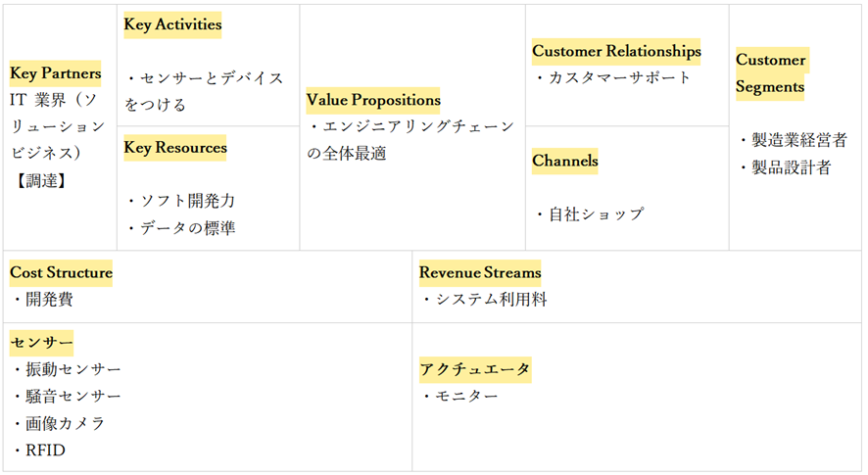
Task: Select the Channels heading
Action: click(x=565, y=161)
